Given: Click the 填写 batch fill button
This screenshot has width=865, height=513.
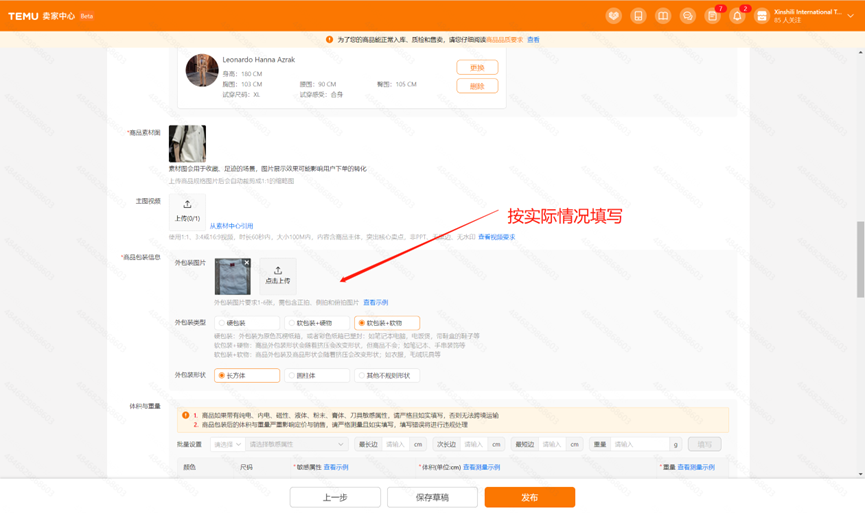Looking at the screenshot, I should tap(704, 444).
